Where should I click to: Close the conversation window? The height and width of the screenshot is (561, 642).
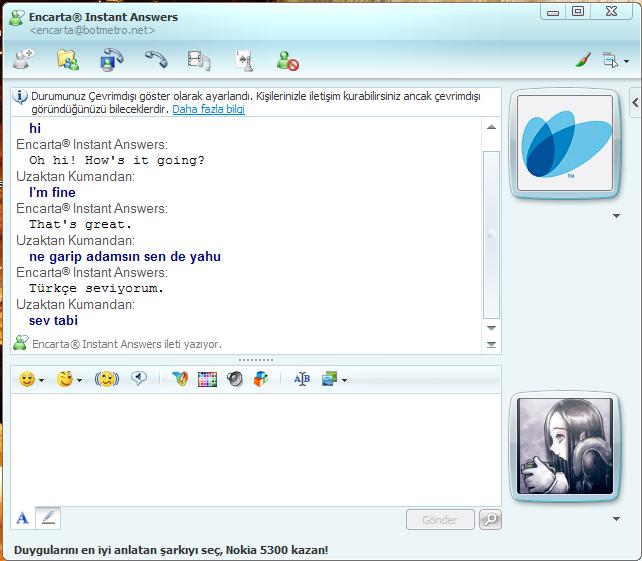coord(611,11)
